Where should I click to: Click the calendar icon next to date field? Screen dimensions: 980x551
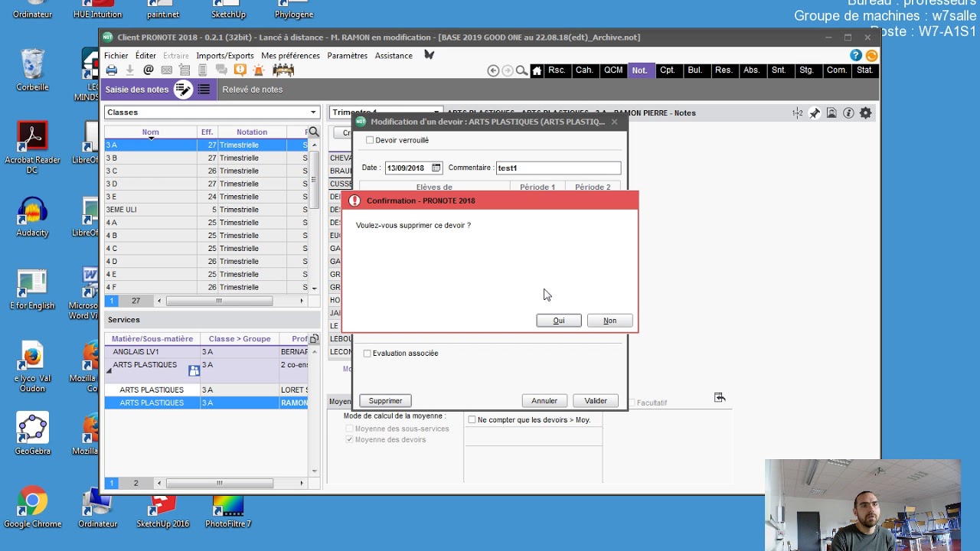436,168
